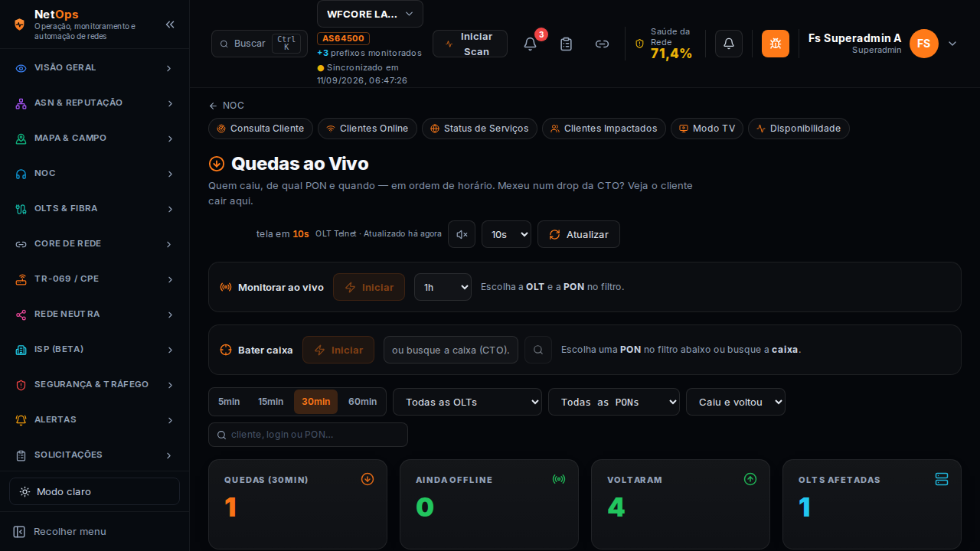Click the alert bell button beside network health

pyautogui.click(x=729, y=44)
